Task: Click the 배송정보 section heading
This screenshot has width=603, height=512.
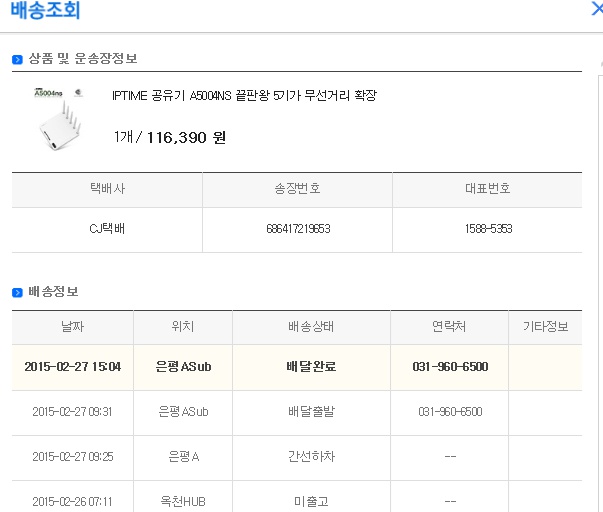Action: pos(53,292)
